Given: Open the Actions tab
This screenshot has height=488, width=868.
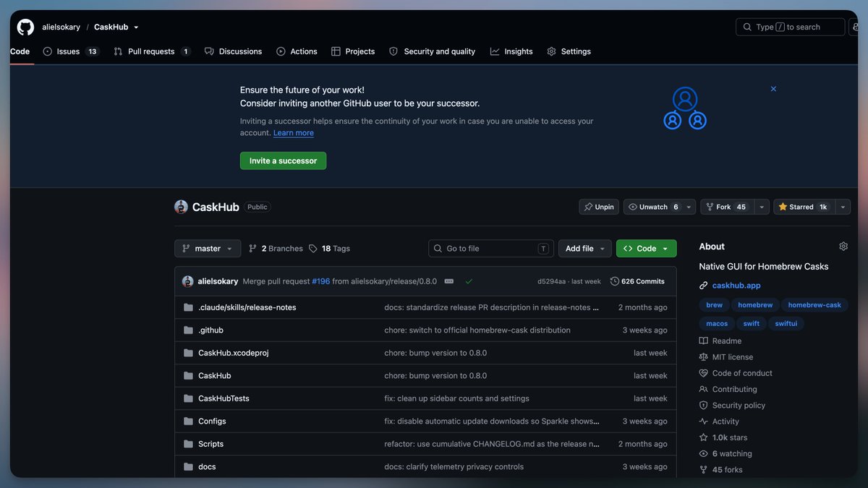Looking at the screenshot, I should coord(297,51).
